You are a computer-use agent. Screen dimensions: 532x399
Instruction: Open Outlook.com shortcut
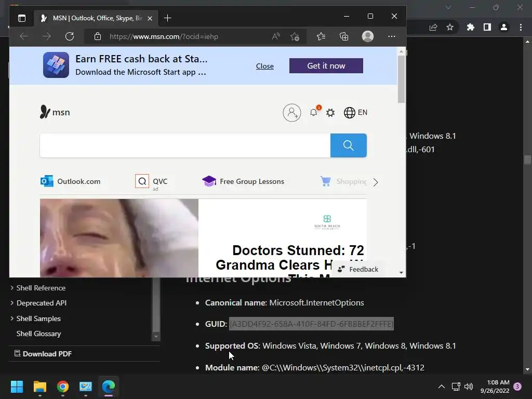(70, 181)
